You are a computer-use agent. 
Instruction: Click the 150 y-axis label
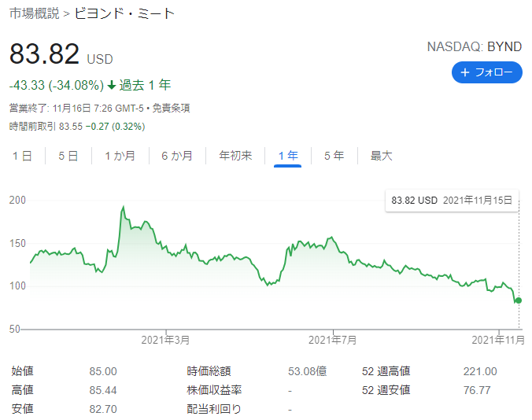(17, 243)
